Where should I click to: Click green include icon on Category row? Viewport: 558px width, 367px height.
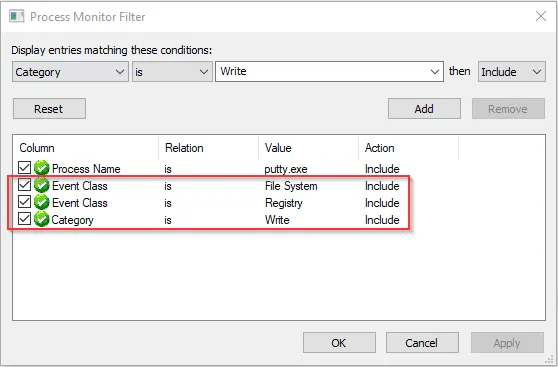[41, 219]
